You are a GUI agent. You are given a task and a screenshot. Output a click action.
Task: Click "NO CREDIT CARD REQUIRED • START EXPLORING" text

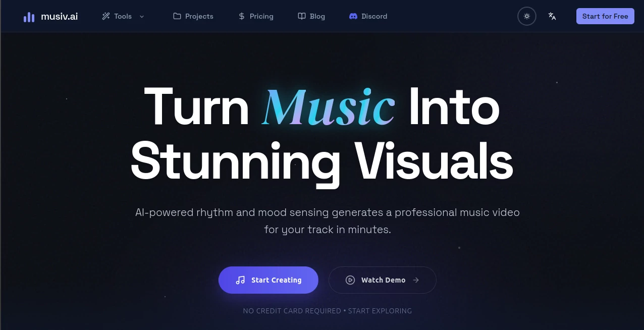328,311
